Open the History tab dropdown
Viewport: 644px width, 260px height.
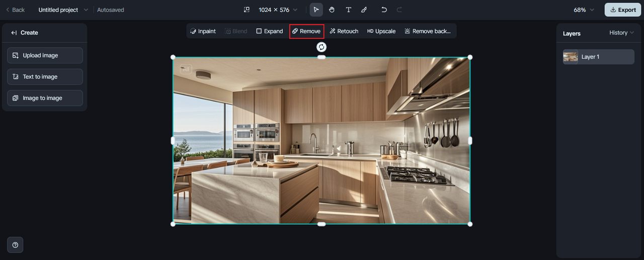pos(622,33)
